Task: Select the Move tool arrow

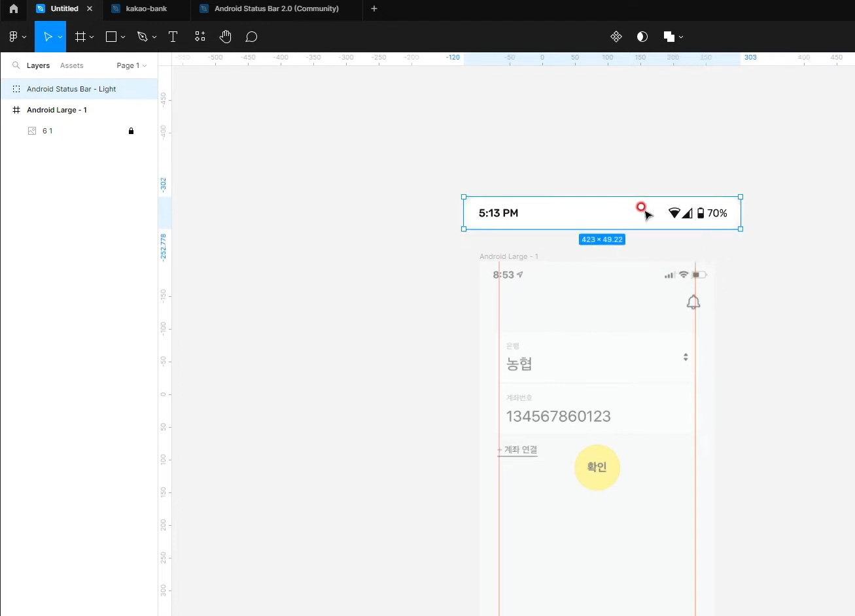Action: pos(47,37)
